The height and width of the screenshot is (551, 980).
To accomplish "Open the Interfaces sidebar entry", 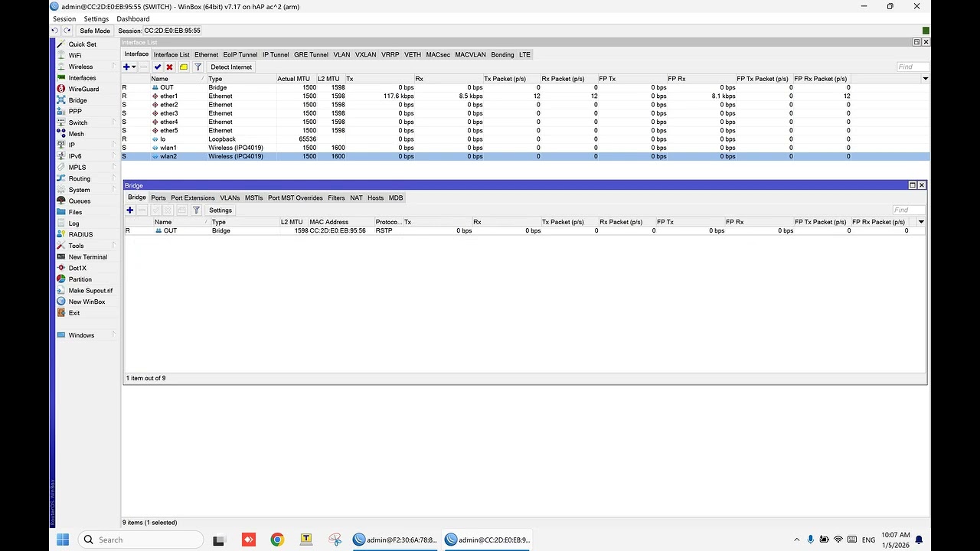I will pyautogui.click(x=82, y=77).
